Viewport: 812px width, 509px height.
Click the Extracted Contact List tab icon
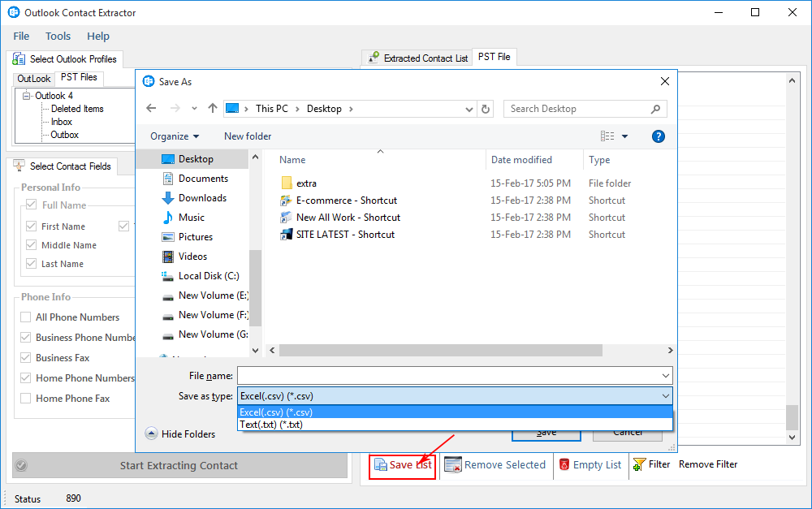tap(374, 58)
